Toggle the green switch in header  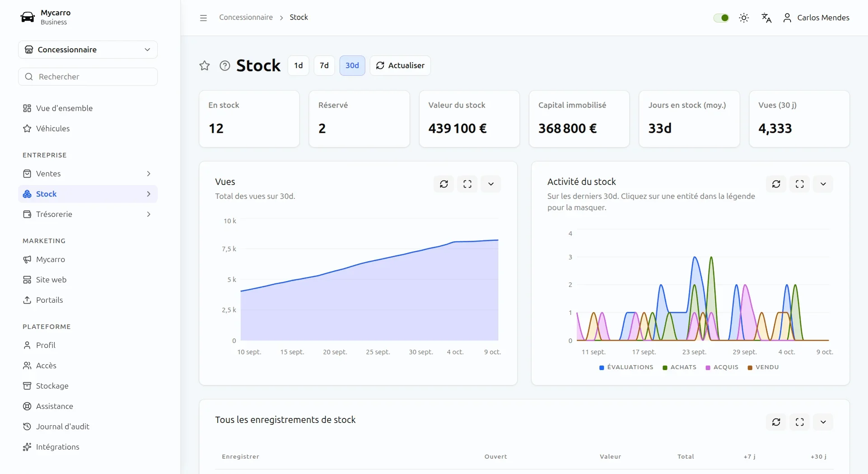[721, 18]
